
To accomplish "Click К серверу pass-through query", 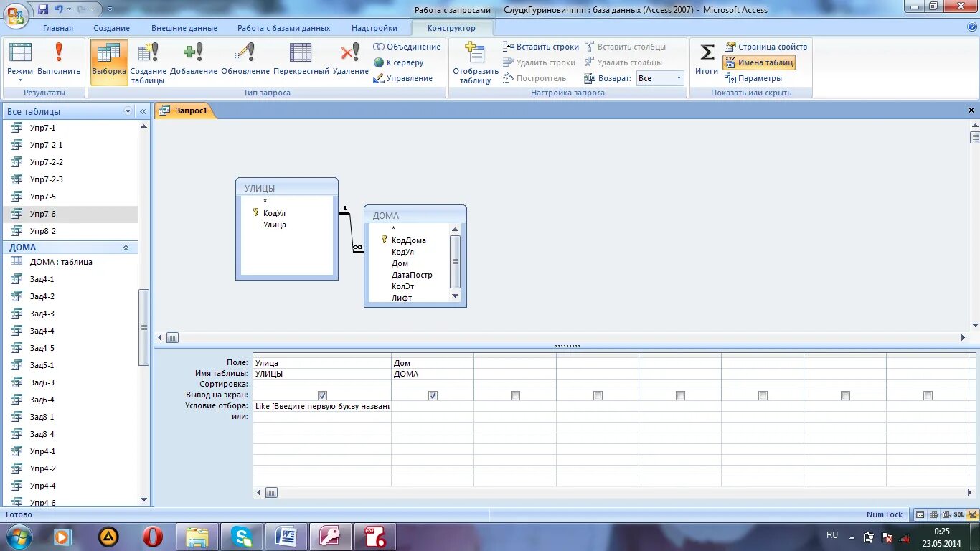I will coord(399,62).
